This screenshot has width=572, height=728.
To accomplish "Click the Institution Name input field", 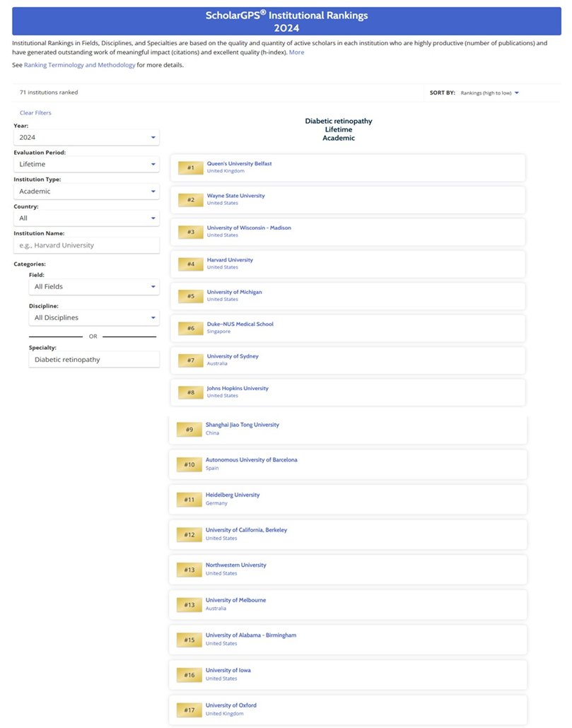I will [86, 245].
